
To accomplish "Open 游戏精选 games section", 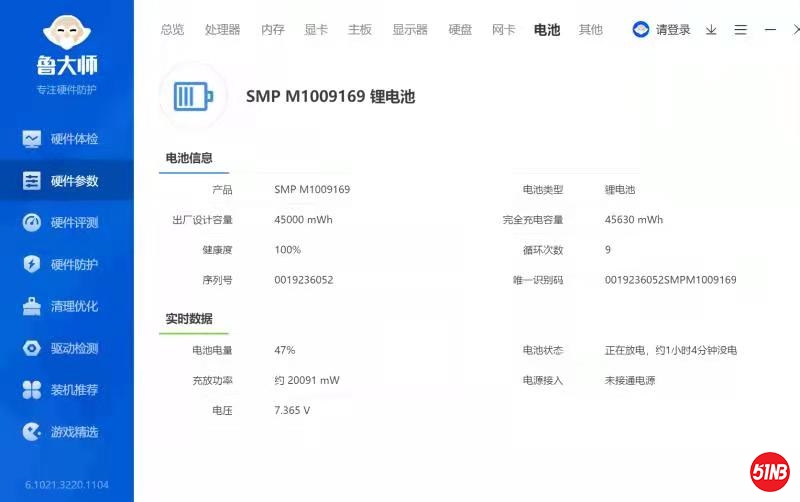I will tap(67, 432).
